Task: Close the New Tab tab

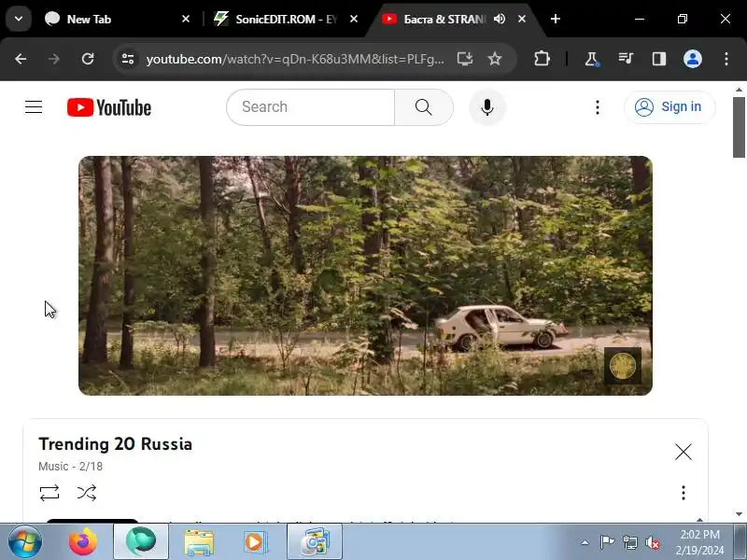Action: point(186,19)
